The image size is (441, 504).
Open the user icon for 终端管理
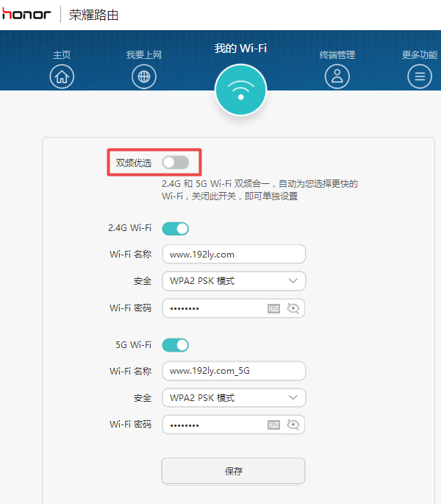click(337, 76)
